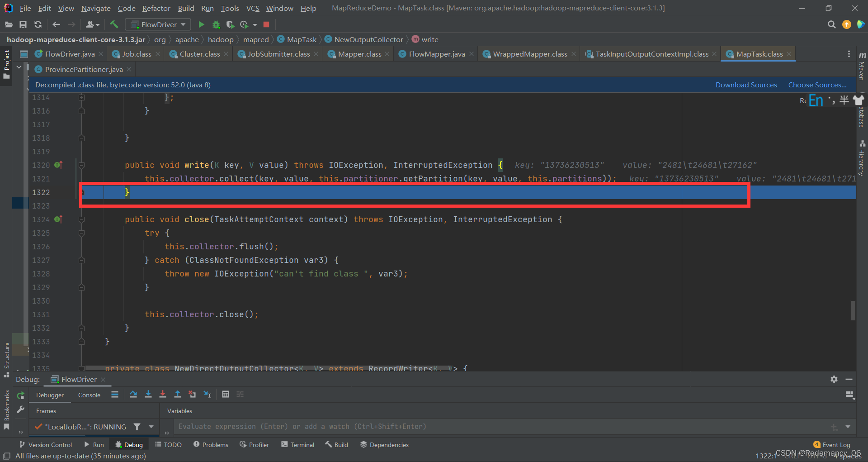Open the profiler run options dropdown arrow
The image size is (868, 462).
tap(255, 25)
